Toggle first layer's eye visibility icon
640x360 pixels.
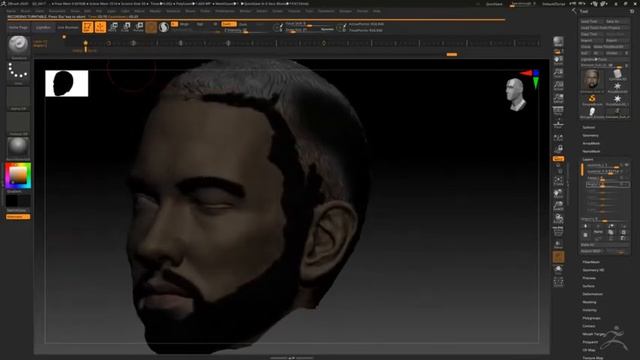tap(626, 165)
